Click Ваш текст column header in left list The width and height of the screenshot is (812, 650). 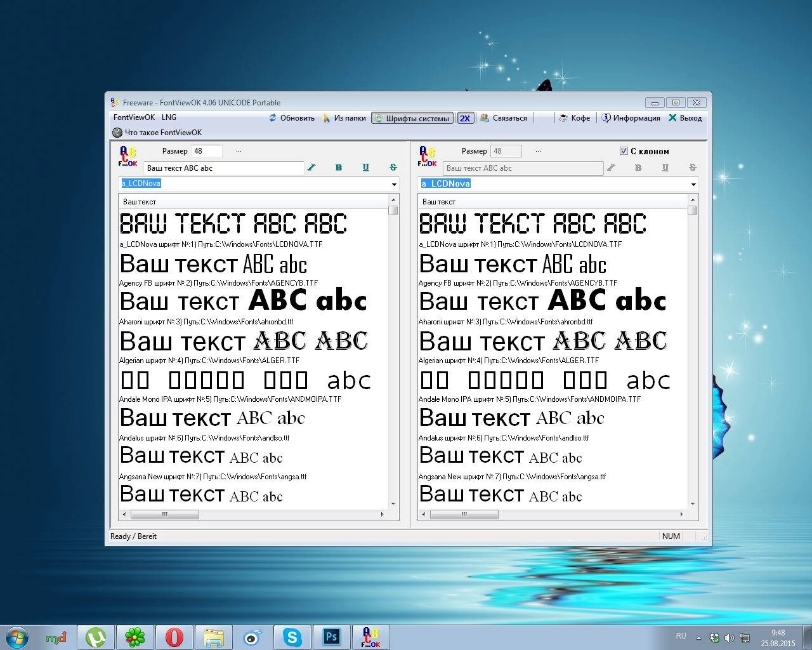(253, 202)
